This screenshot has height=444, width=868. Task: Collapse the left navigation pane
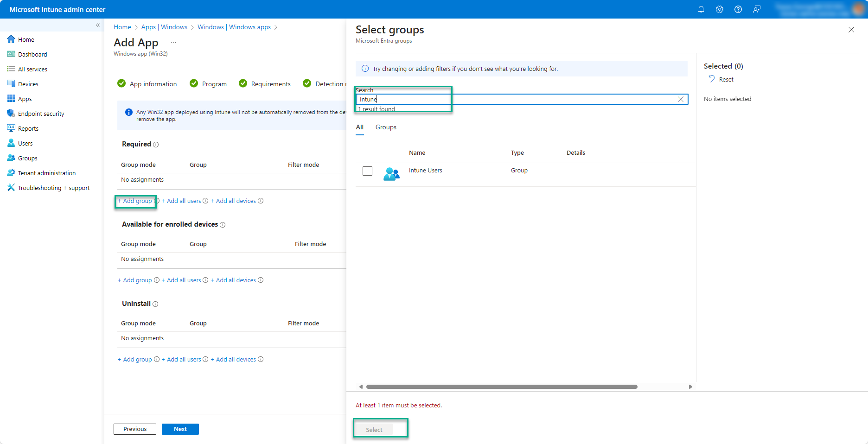(98, 25)
